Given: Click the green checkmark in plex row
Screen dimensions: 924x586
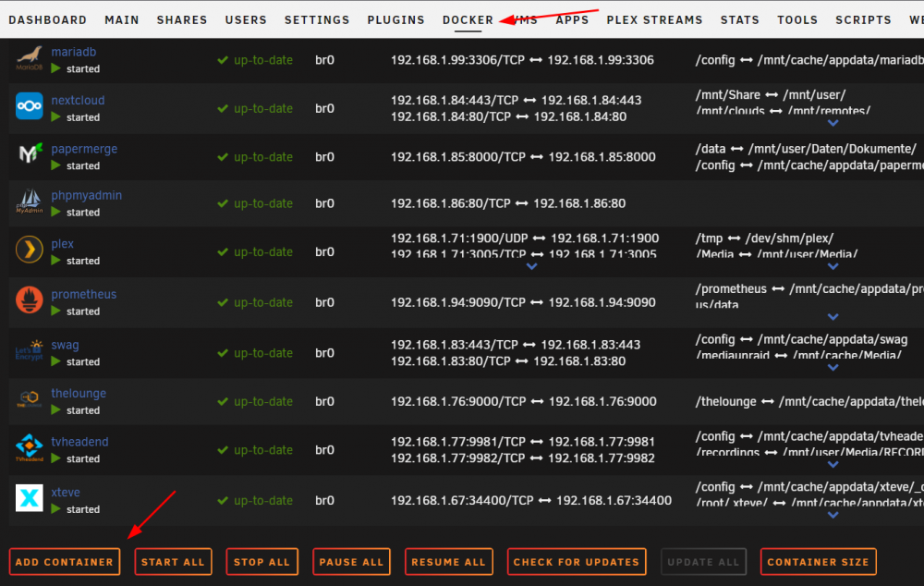Looking at the screenshot, I should (x=223, y=251).
